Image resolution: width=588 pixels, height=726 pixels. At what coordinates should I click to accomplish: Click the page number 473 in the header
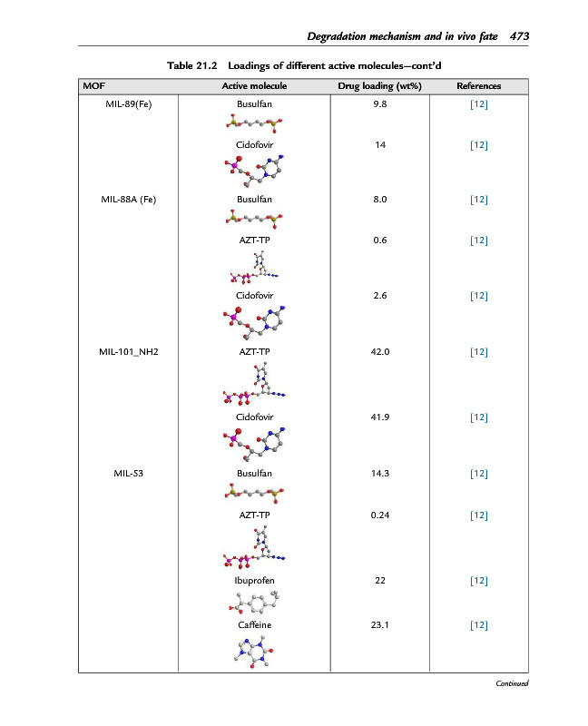[519, 36]
